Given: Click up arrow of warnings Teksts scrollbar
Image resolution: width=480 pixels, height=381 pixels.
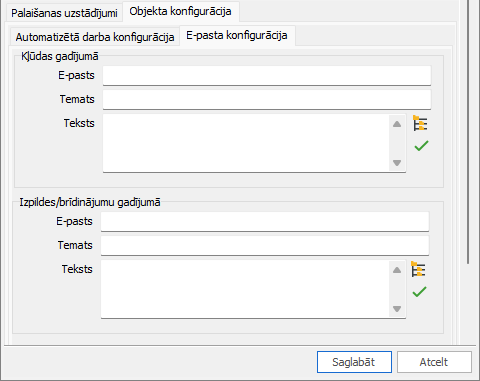Looking at the screenshot, I should tap(397, 270).
